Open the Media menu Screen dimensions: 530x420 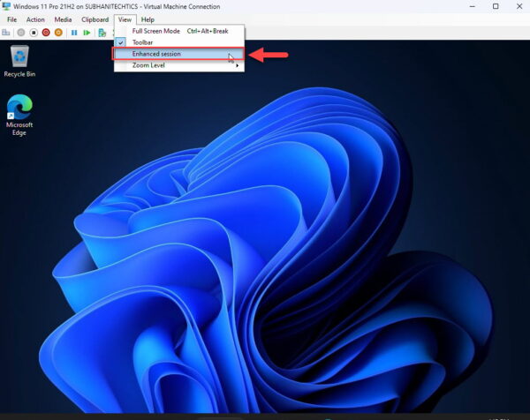click(x=63, y=19)
